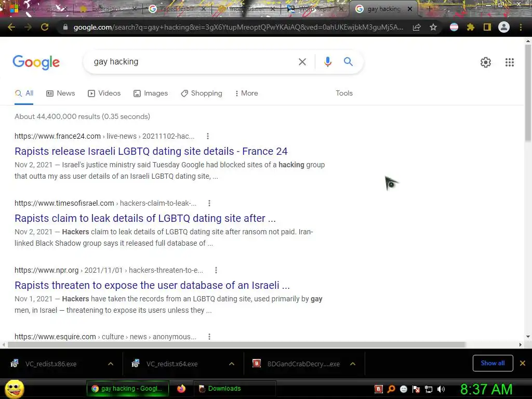Open a new browser tab
Screen dimensions: 532x399
[x=429, y=9]
